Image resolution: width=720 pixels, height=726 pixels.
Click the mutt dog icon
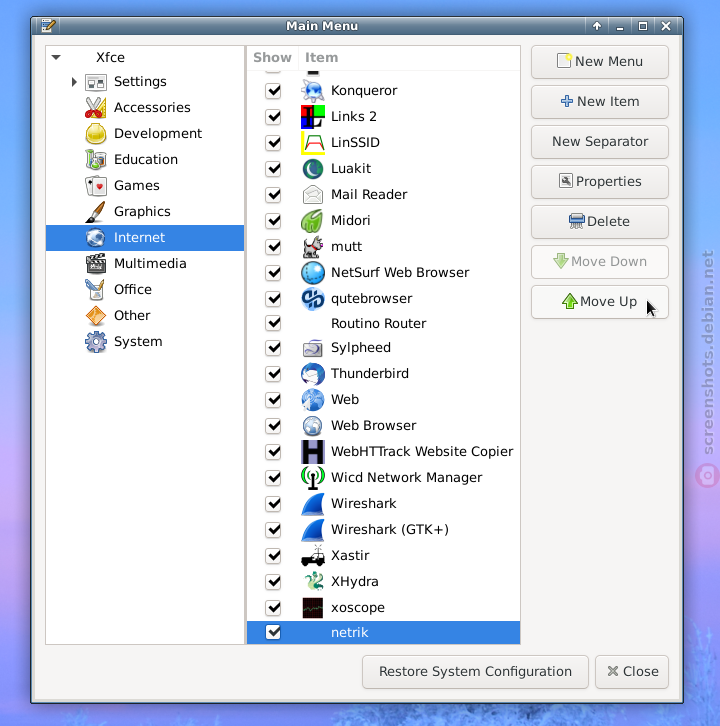coord(313,246)
